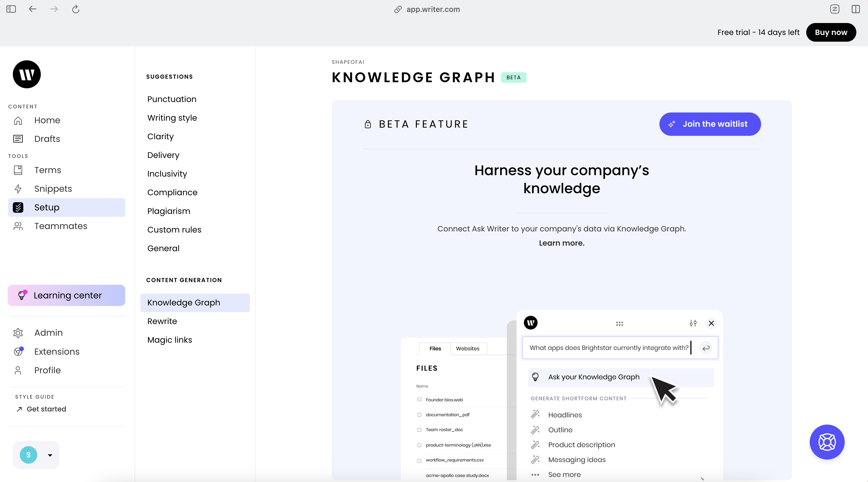Click the Ask Writer question input field
868x482 pixels.
point(608,348)
